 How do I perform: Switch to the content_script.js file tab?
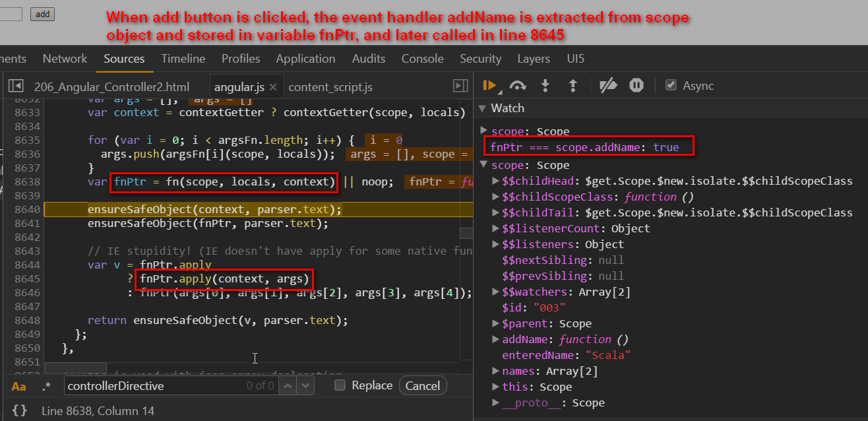(330, 87)
